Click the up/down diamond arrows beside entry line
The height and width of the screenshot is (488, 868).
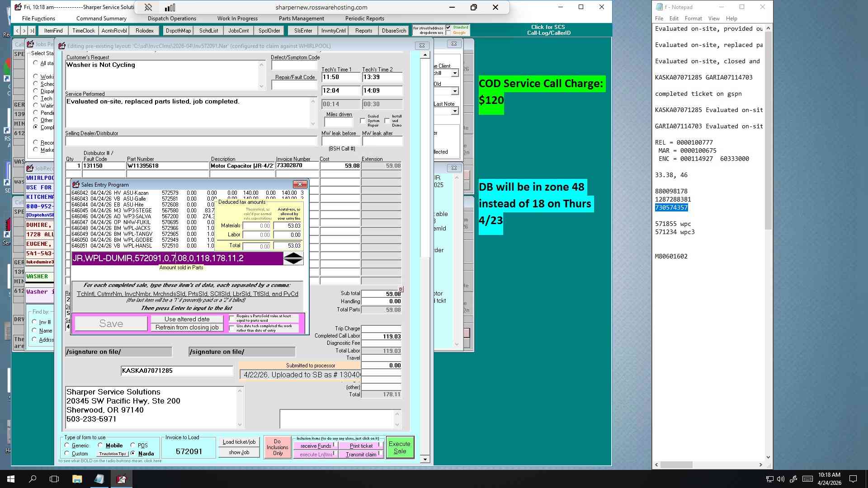(x=293, y=258)
